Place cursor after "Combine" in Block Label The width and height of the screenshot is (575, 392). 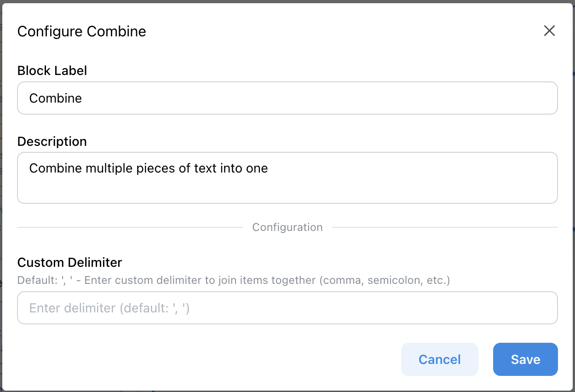click(83, 98)
